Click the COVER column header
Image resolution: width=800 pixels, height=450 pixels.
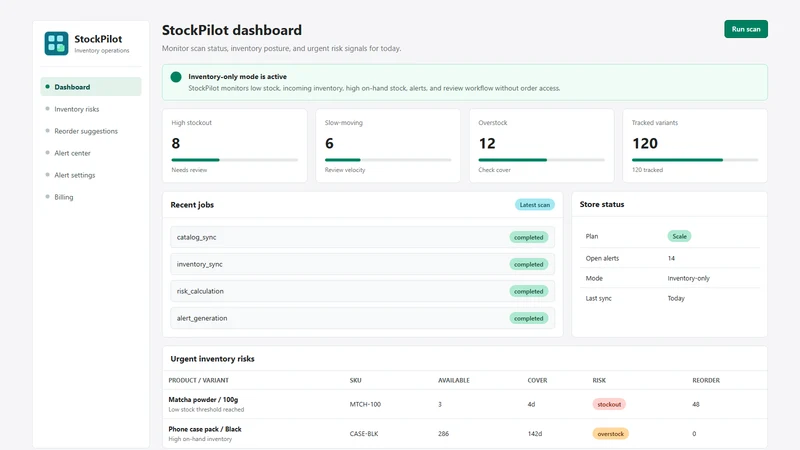(537, 380)
